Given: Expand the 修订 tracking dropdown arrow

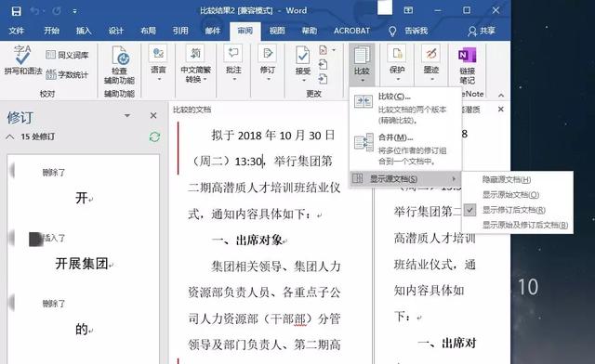Looking at the screenshot, I should click(268, 80).
